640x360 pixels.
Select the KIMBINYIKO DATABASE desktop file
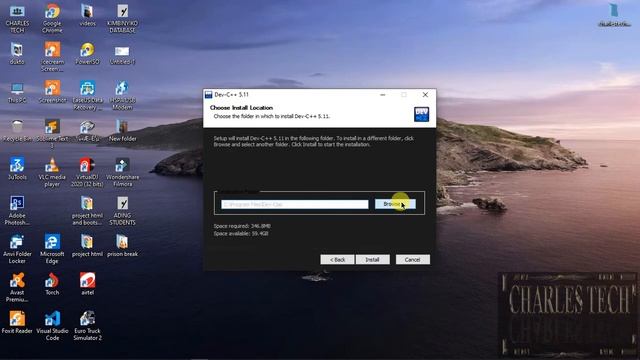point(122,19)
